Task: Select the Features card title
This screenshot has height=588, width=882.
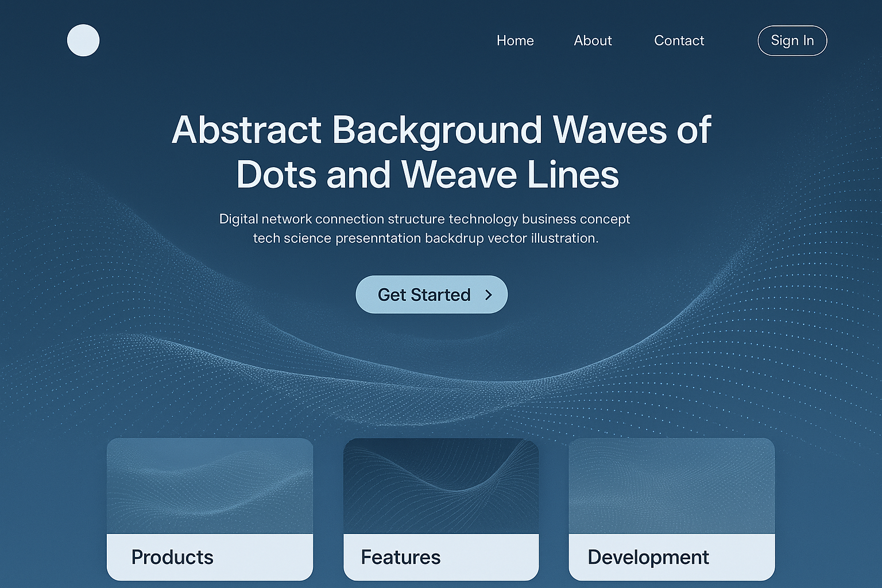Action: pyautogui.click(x=400, y=557)
